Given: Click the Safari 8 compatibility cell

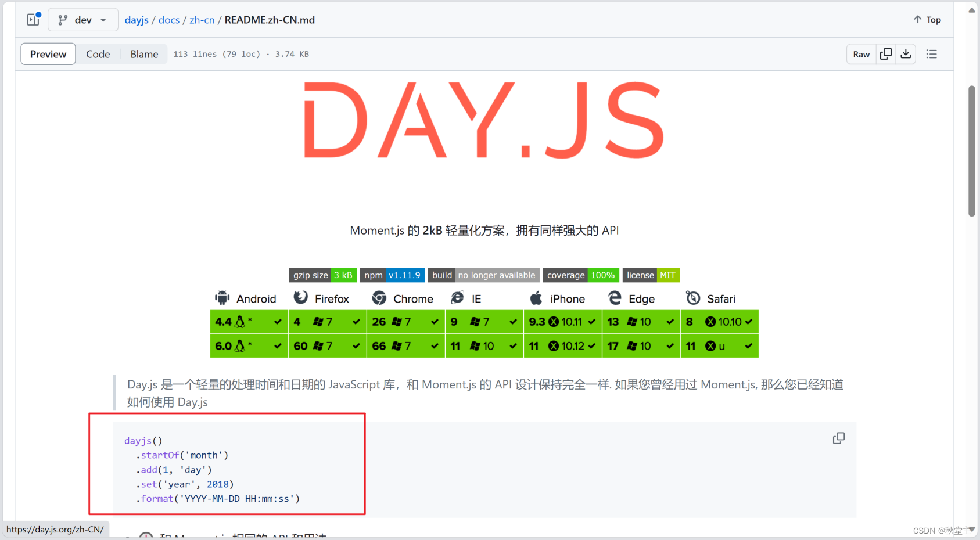Looking at the screenshot, I should (720, 322).
